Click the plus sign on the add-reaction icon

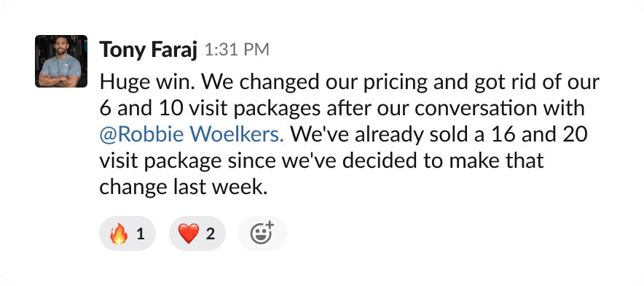coord(270,225)
